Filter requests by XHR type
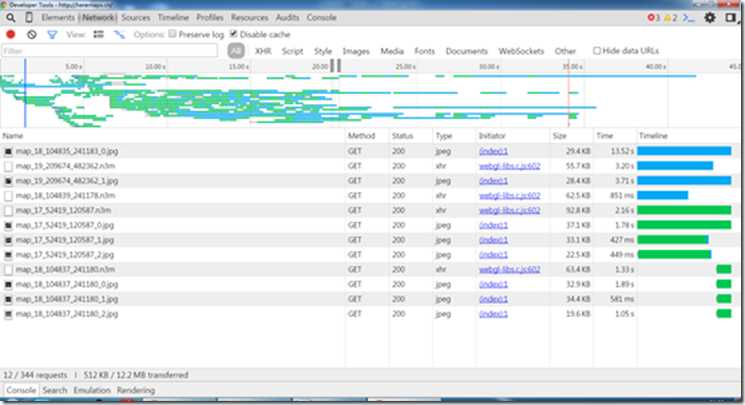 (x=263, y=51)
